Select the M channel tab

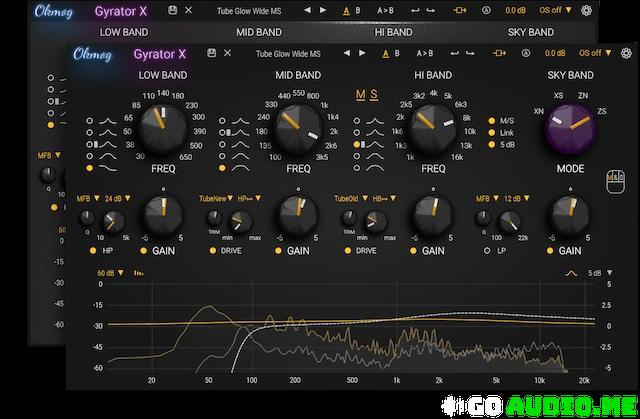pyautogui.click(x=361, y=95)
